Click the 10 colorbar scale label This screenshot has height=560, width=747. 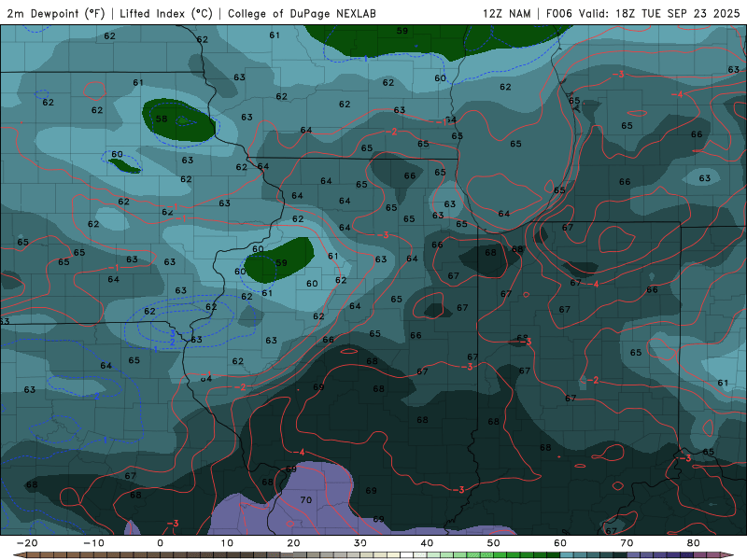coord(227,543)
